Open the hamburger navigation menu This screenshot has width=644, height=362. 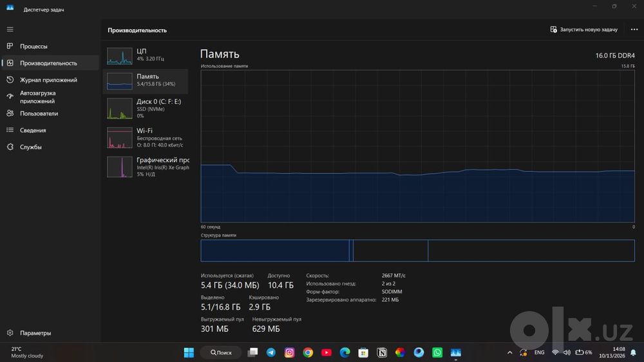tap(10, 29)
